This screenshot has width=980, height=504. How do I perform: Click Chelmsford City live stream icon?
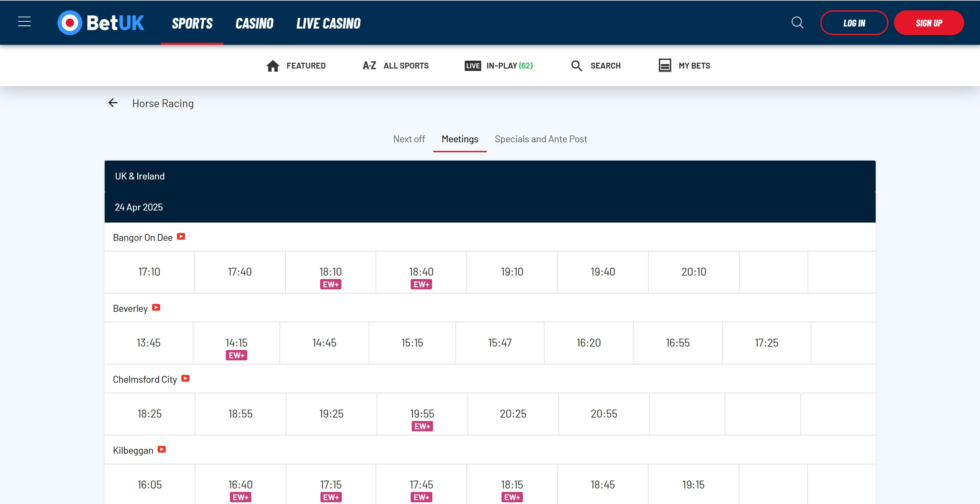pos(185,378)
